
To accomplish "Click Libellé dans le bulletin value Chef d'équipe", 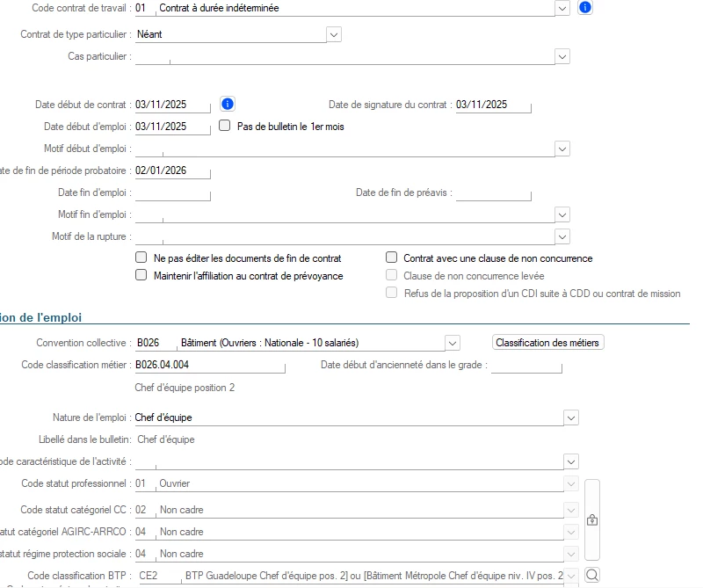I will point(166,439).
